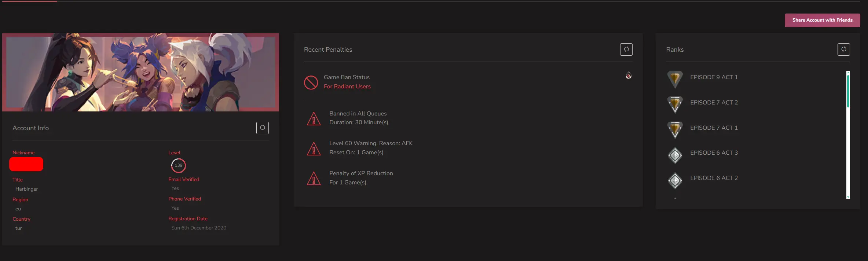Click warning icon next to Level 60 Warning
868x261 pixels.
click(x=314, y=148)
